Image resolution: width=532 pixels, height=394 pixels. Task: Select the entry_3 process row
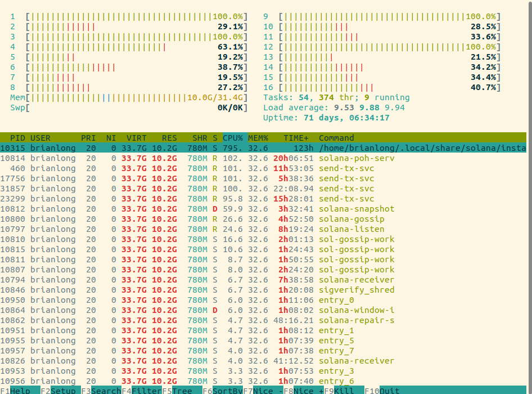[x=263, y=371]
